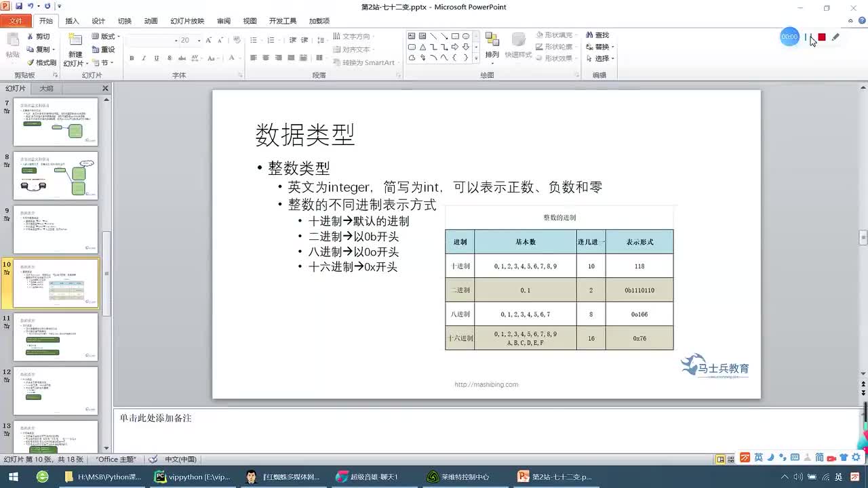
Task: Click the 查找 find button
Action: (x=597, y=35)
